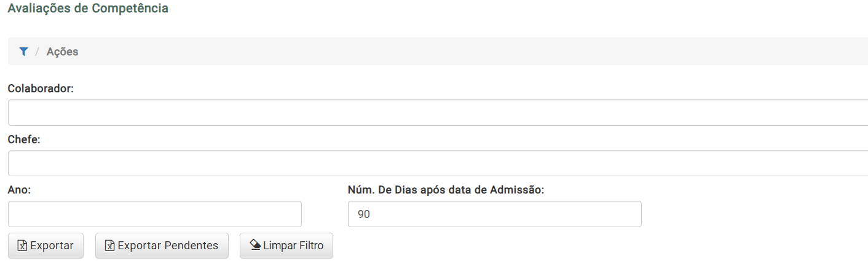Export results with the Exportar button
868x272 pixels.
tap(45, 246)
